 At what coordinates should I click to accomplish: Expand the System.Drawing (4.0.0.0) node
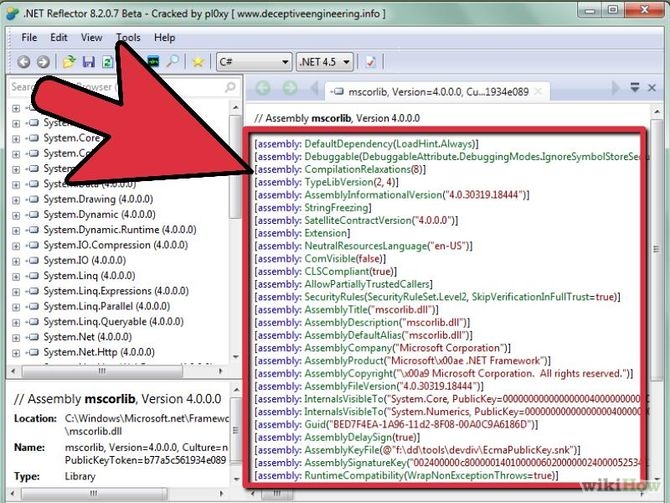pyautogui.click(x=16, y=200)
